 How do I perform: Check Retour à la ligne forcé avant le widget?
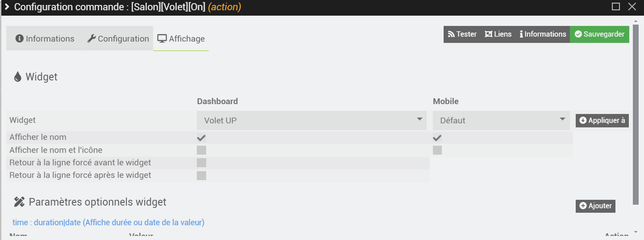coord(201,163)
